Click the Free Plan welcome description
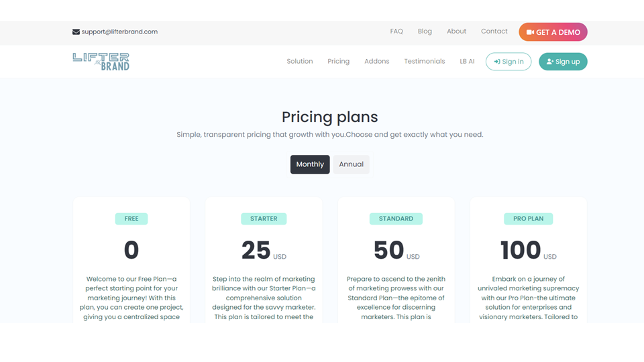 [x=131, y=298]
